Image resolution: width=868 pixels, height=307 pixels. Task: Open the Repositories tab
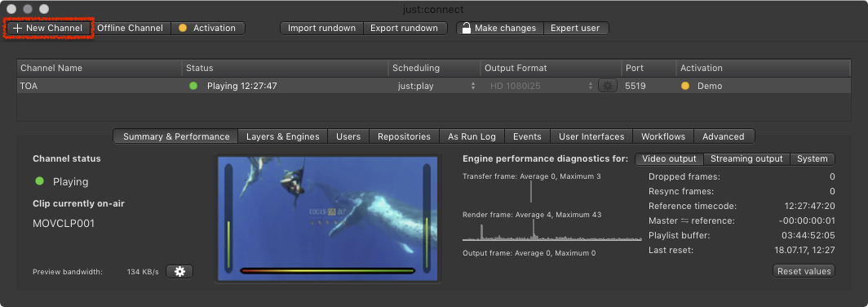pos(404,136)
